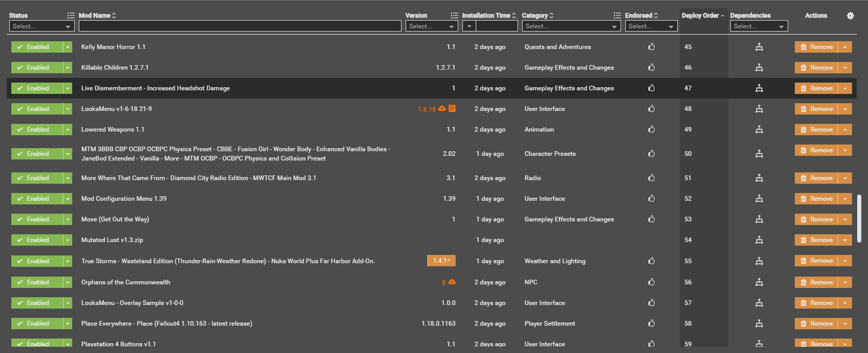The image size is (868, 353).
Task: Remove Live Dismemberment mod
Action: coord(816,88)
